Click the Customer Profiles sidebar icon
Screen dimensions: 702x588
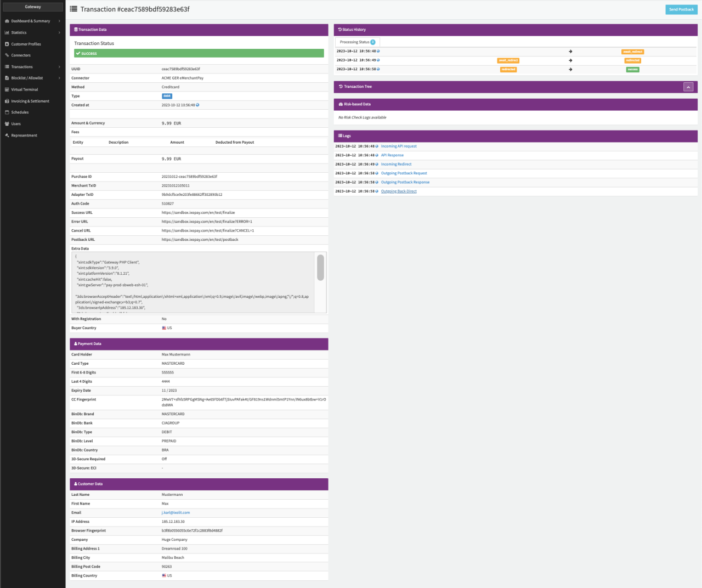pyautogui.click(x=7, y=44)
